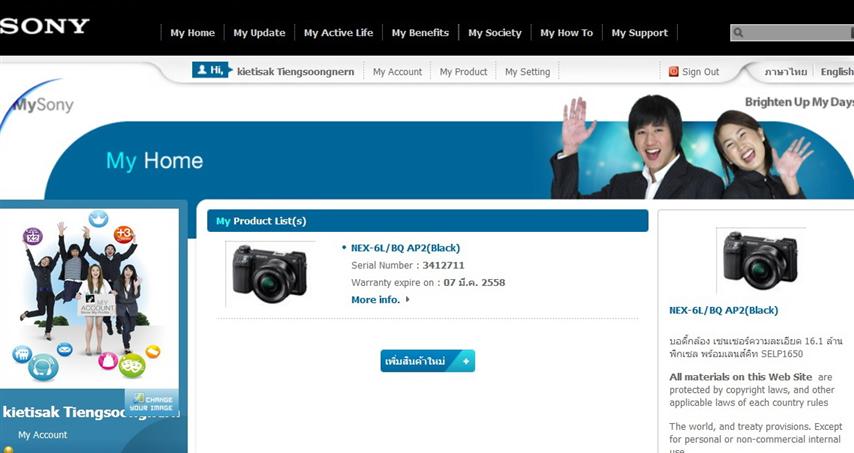Open the My How To menu

click(x=566, y=33)
